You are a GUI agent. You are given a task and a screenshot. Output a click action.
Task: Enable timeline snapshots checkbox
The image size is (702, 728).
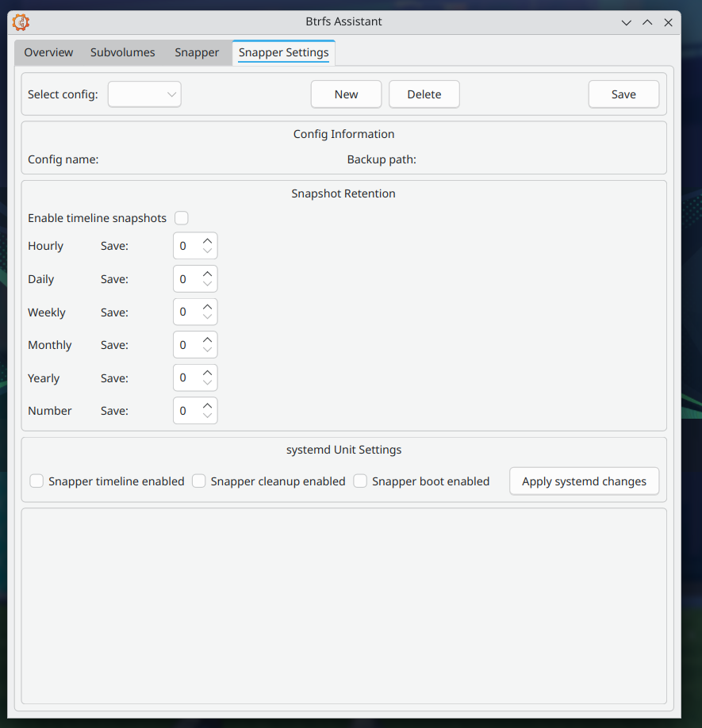tap(182, 218)
